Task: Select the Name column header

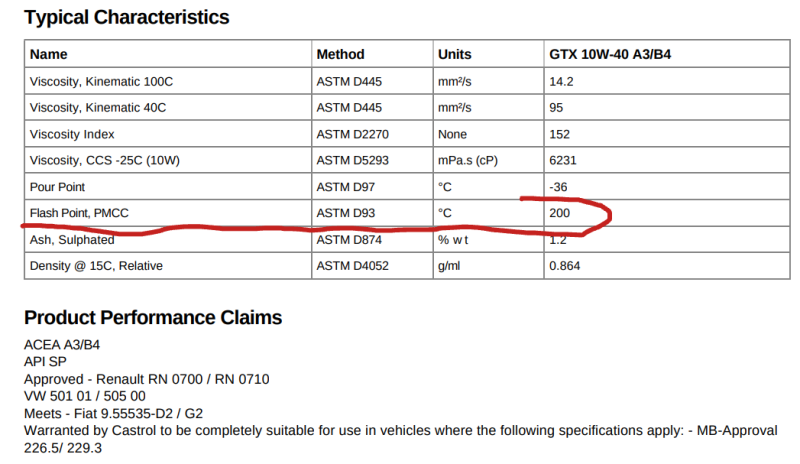Action: [x=49, y=54]
